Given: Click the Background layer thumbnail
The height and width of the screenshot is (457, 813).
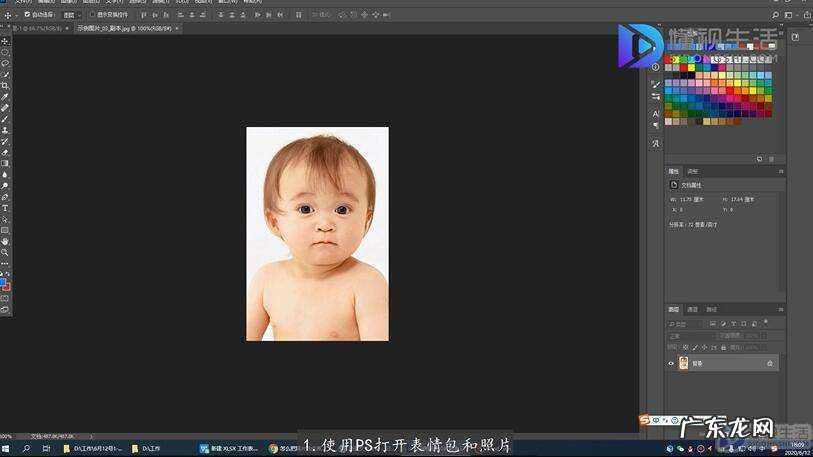Looking at the screenshot, I should click(684, 363).
